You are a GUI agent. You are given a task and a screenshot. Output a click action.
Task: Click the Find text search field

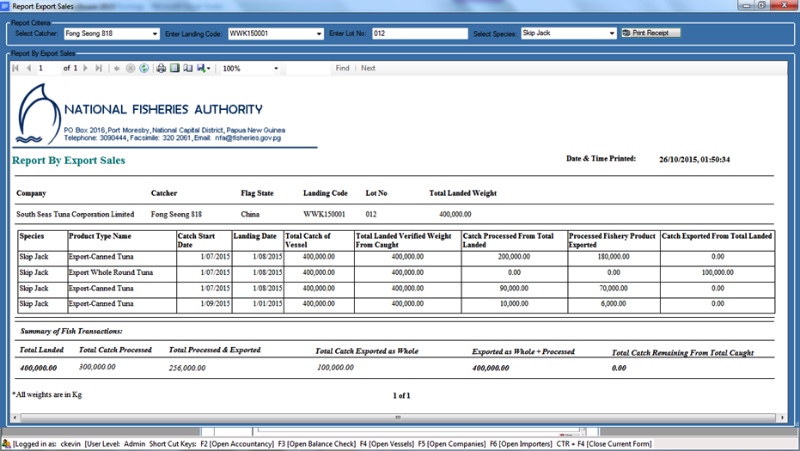(308, 68)
